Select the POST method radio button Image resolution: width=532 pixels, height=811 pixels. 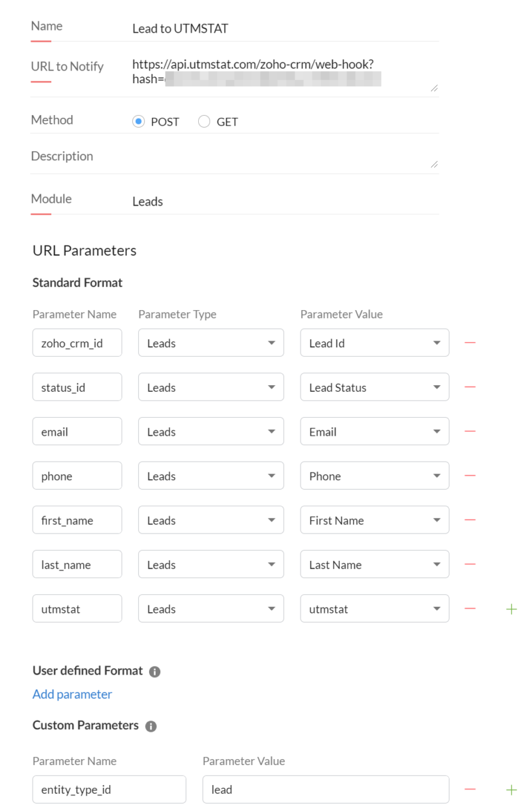click(x=138, y=122)
